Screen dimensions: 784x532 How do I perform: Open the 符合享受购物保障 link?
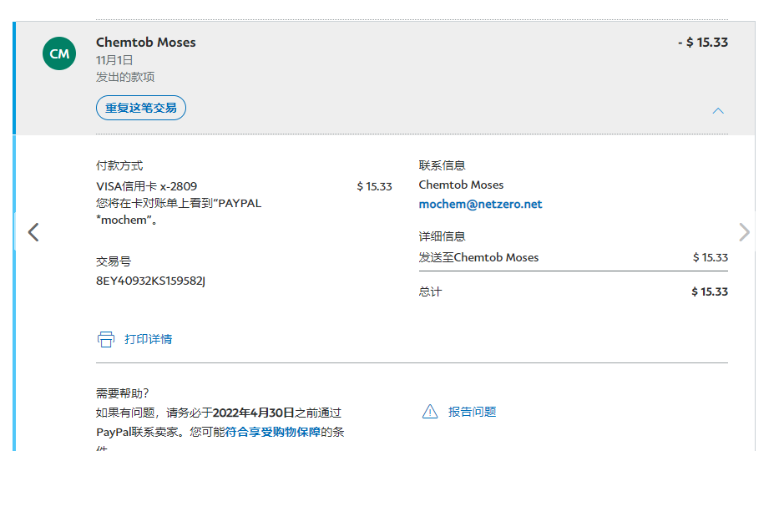pyautogui.click(x=273, y=433)
